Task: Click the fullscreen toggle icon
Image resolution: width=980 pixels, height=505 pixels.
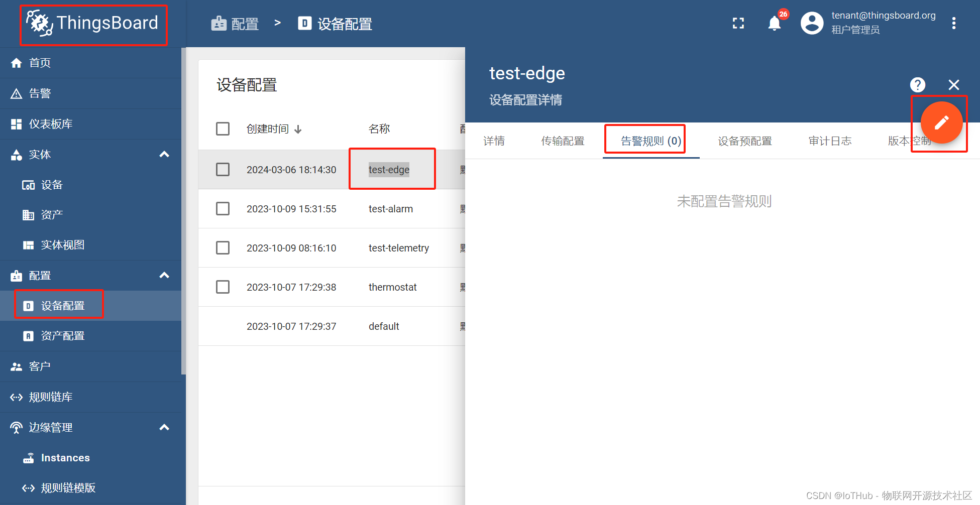Action: click(x=738, y=23)
